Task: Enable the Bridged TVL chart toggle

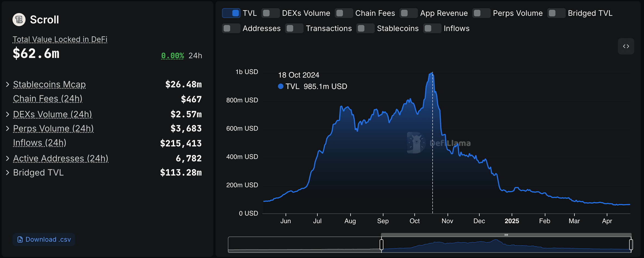Action: click(x=557, y=13)
